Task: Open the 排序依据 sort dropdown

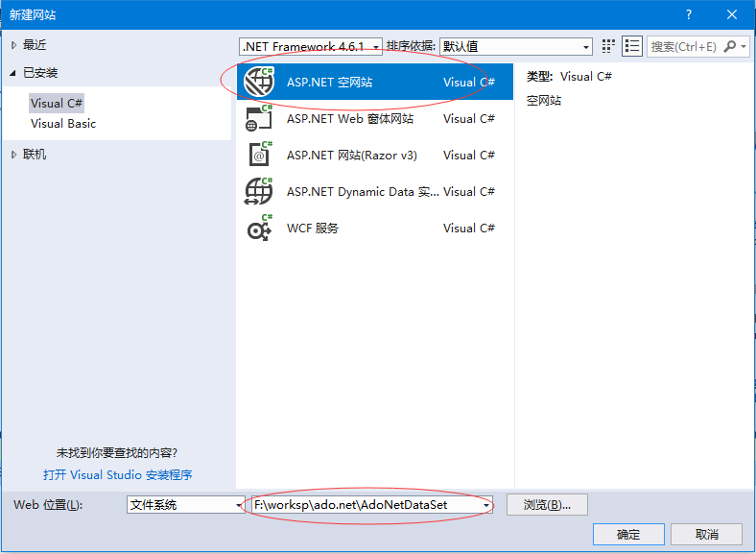Action: click(x=516, y=46)
